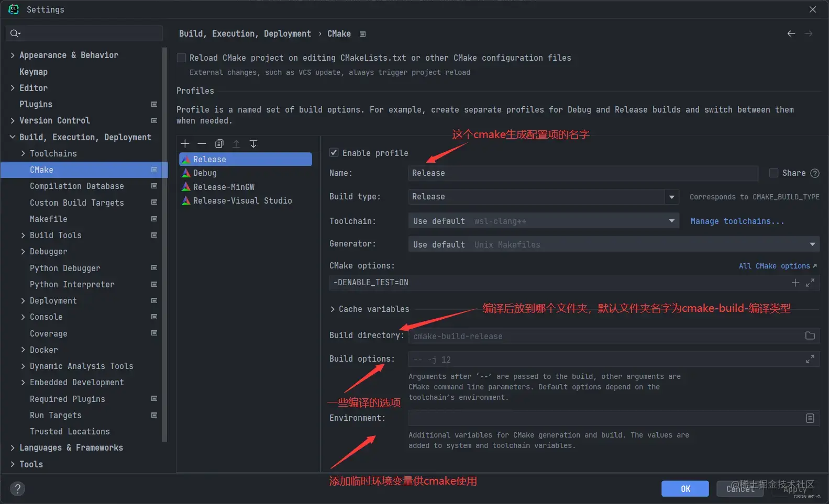Click the project-level icon on the Run Targets row
The height and width of the screenshot is (504, 829).
tap(154, 415)
